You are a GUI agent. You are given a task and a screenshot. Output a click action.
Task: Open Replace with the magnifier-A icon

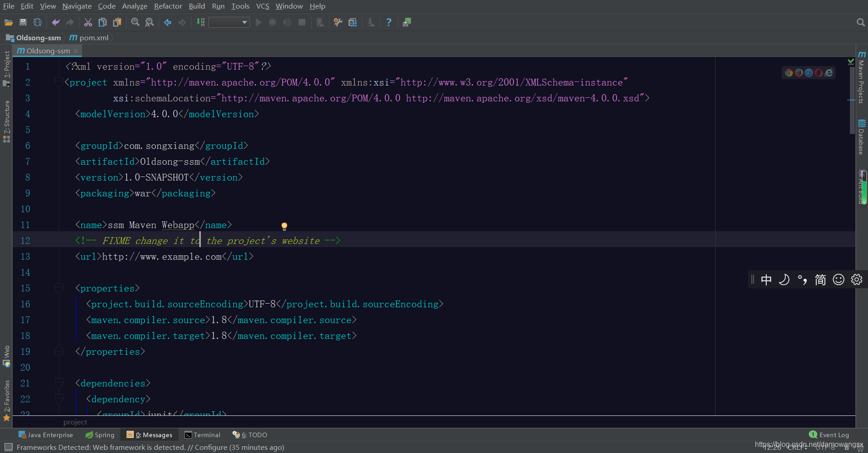coord(150,22)
